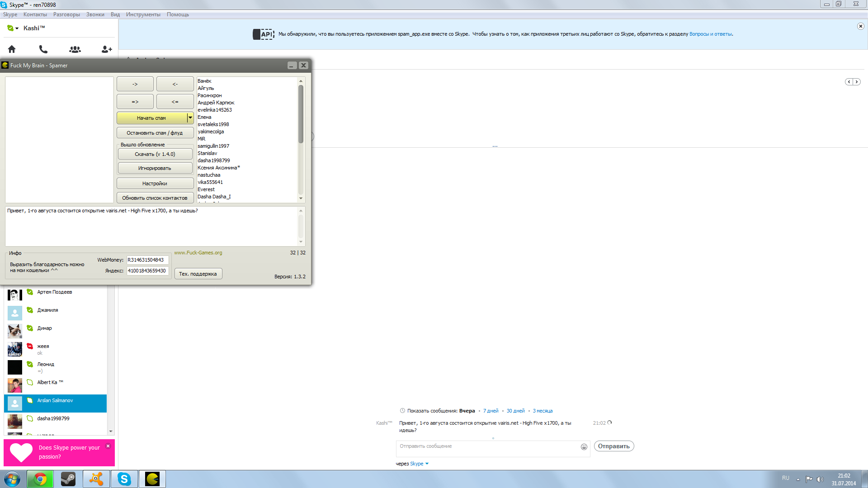Image resolution: width=868 pixels, height=488 pixels.
Task: Open Google Chrome from taskbar
Action: point(40,479)
